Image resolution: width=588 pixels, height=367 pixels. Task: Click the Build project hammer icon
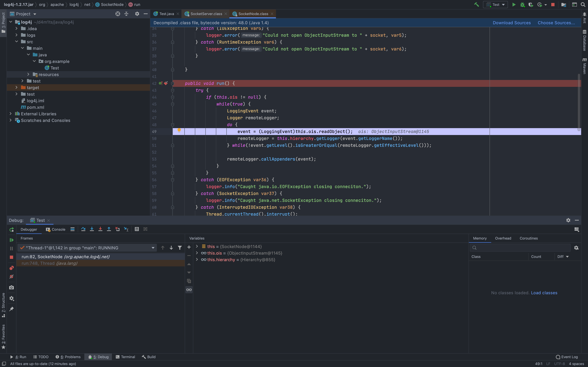tap(476, 5)
